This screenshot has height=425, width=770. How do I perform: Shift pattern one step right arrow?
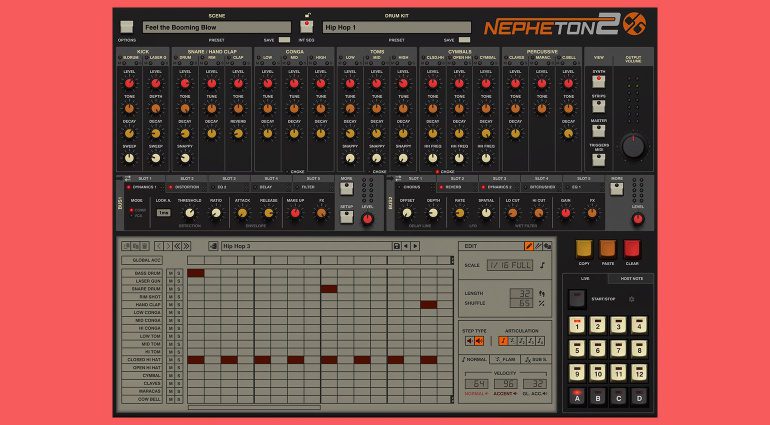point(168,246)
